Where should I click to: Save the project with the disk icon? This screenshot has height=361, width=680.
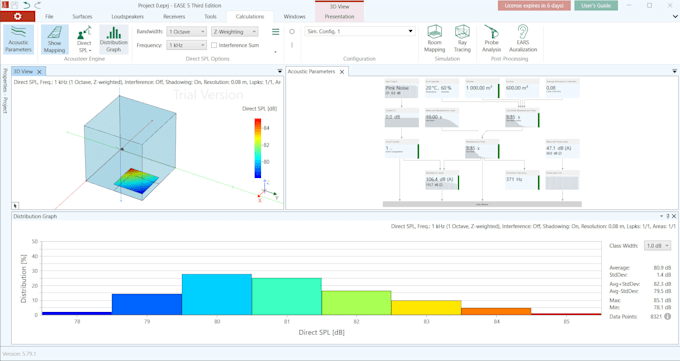pyautogui.click(x=15, y=5)
